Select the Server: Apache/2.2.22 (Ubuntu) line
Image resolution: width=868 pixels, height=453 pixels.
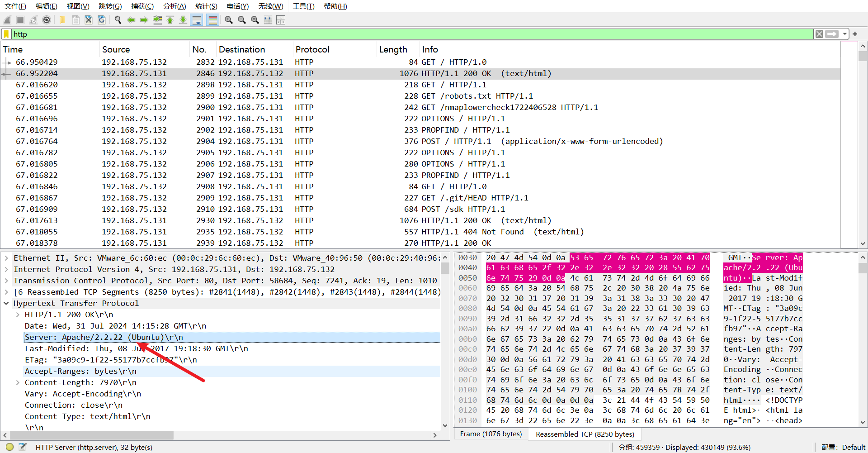click(232, 337)
